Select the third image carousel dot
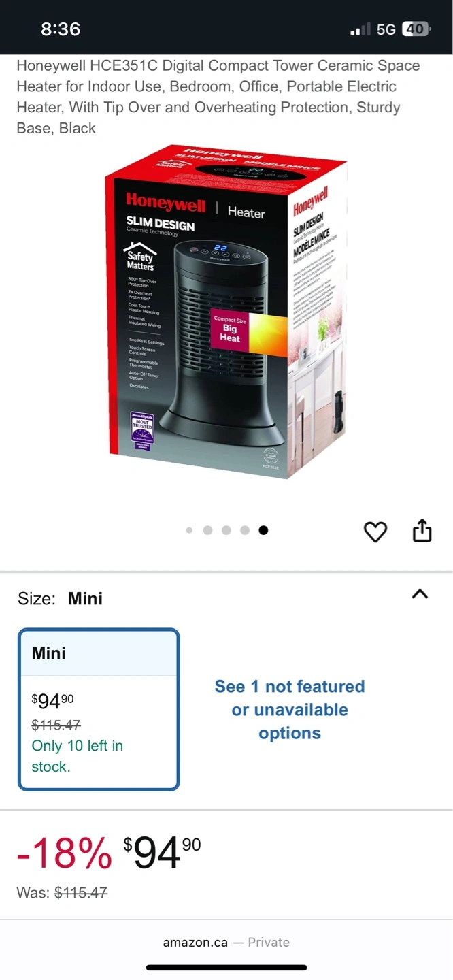The height and width of the screenshot is (980, 453). (226, 530)
